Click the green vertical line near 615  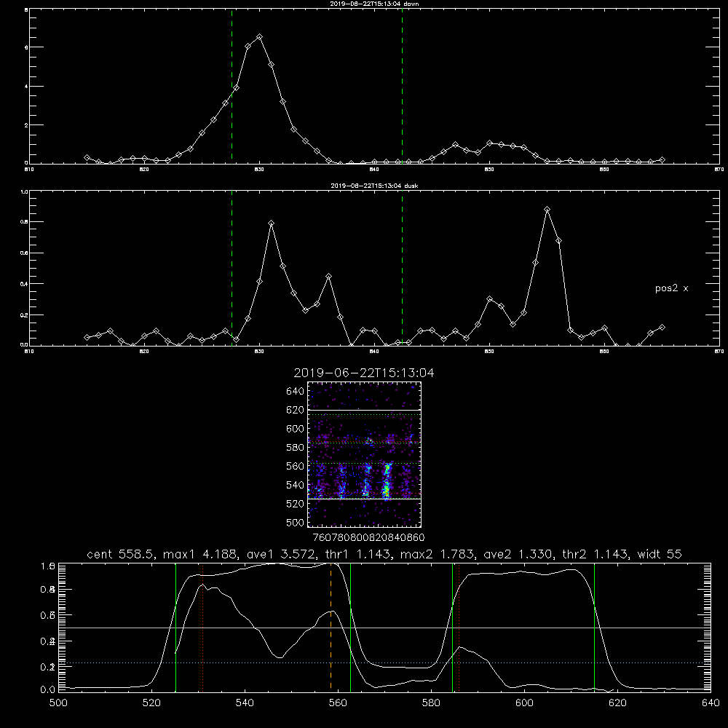click(x=594, y=626)
